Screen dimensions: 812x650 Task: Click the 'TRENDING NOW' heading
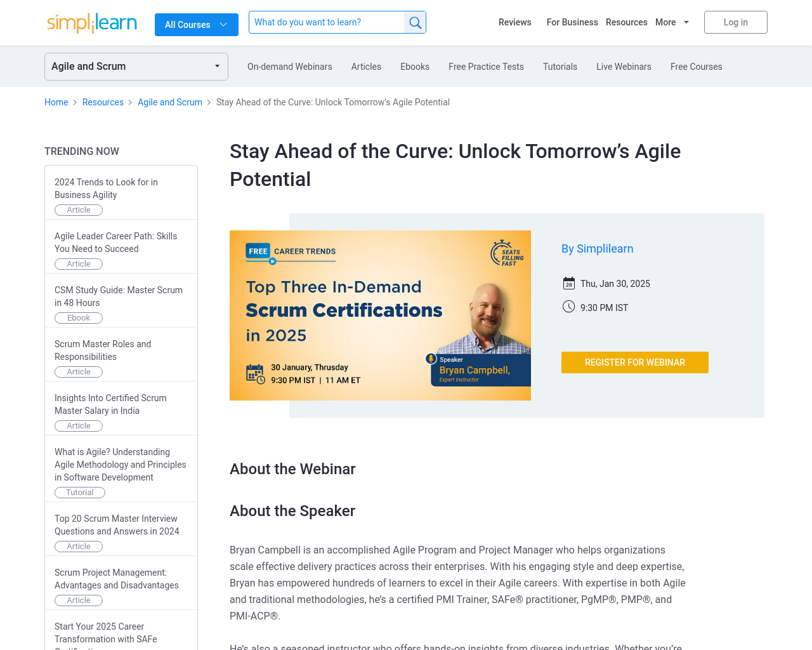[x=82, y=151]
